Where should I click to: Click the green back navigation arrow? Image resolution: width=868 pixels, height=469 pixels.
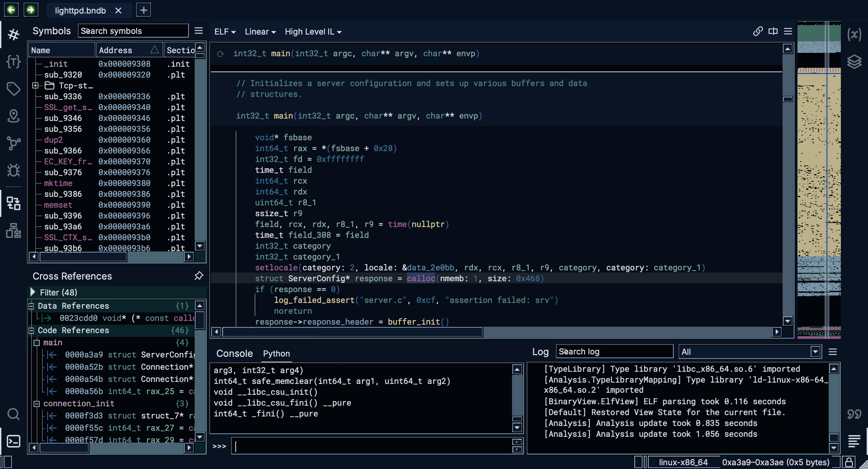pos(11,10)
